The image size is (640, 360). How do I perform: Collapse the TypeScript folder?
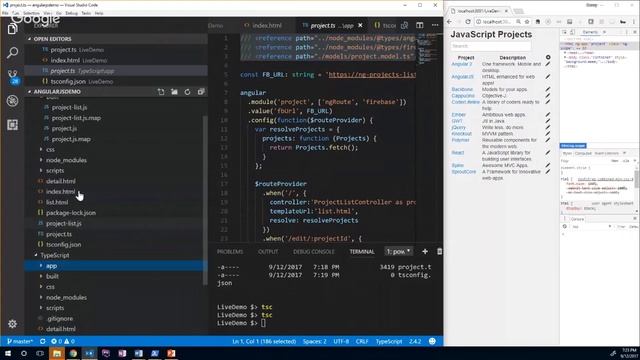[x=55, y=255]
